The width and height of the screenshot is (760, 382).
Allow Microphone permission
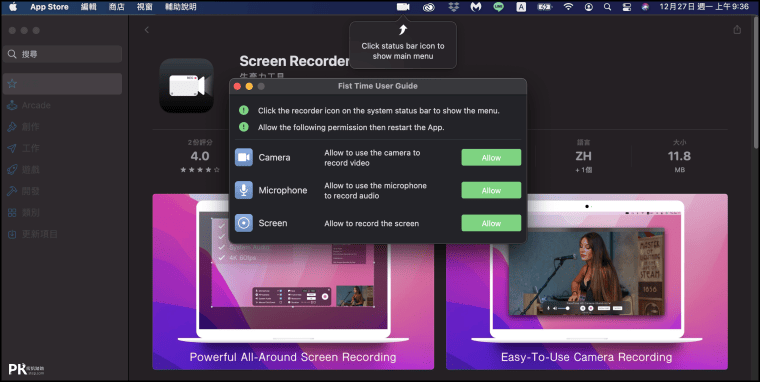tap(491, 191)
